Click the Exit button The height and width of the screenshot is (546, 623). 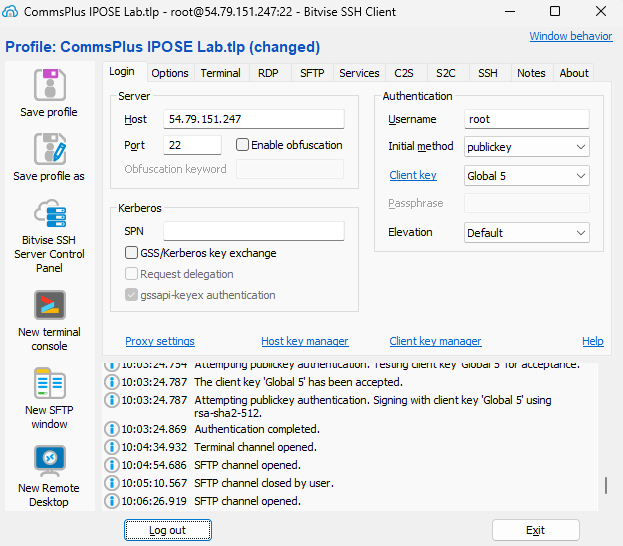(536, 530)
